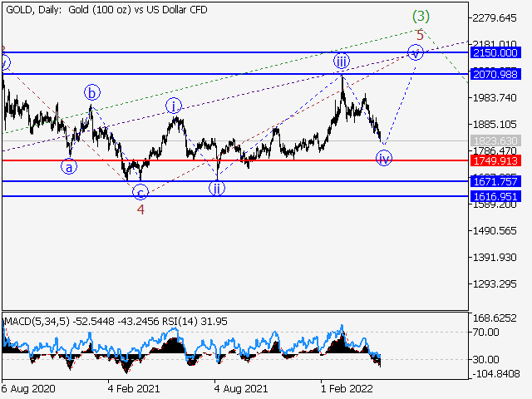This screenshot has height=399, width=532.
Task: Select the circled wave 'ii' marker
Action: click(x=217, y=188)
